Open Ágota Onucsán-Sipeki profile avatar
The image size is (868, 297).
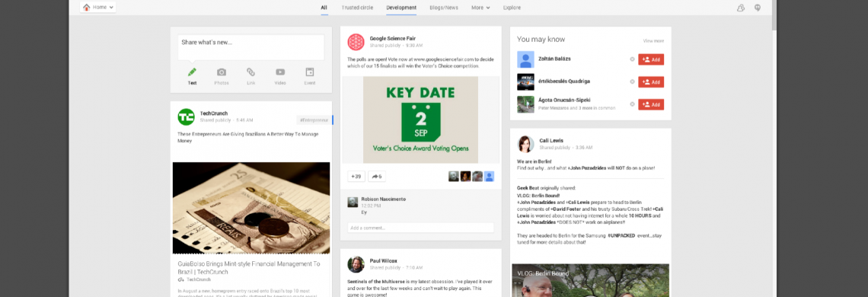pos(525,105)
